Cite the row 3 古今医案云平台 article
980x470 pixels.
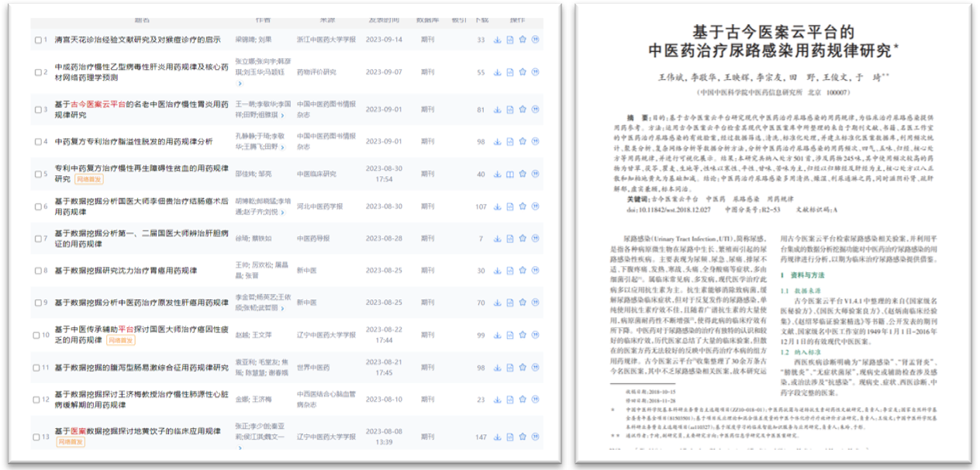(x=535, y=109)
